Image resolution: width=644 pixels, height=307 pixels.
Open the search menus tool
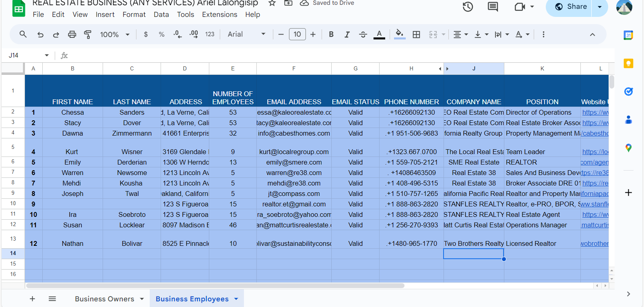point(23,35)
